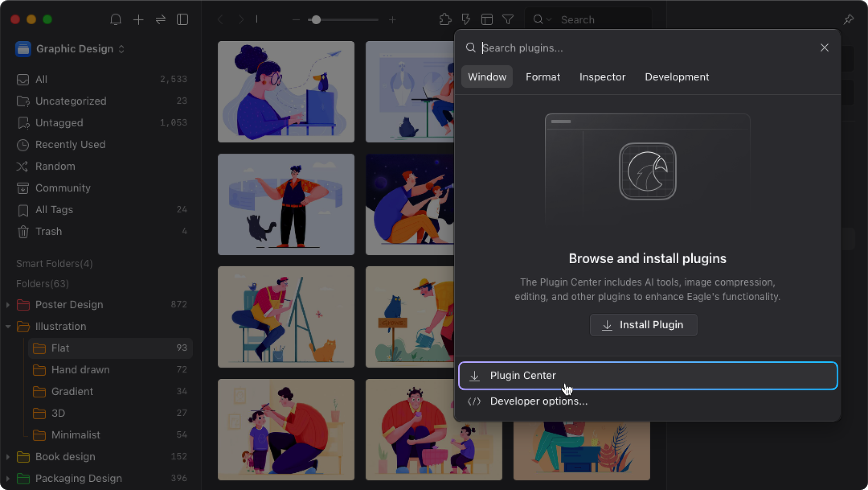Expand the Poster Design folder

(x=7, y=305)
